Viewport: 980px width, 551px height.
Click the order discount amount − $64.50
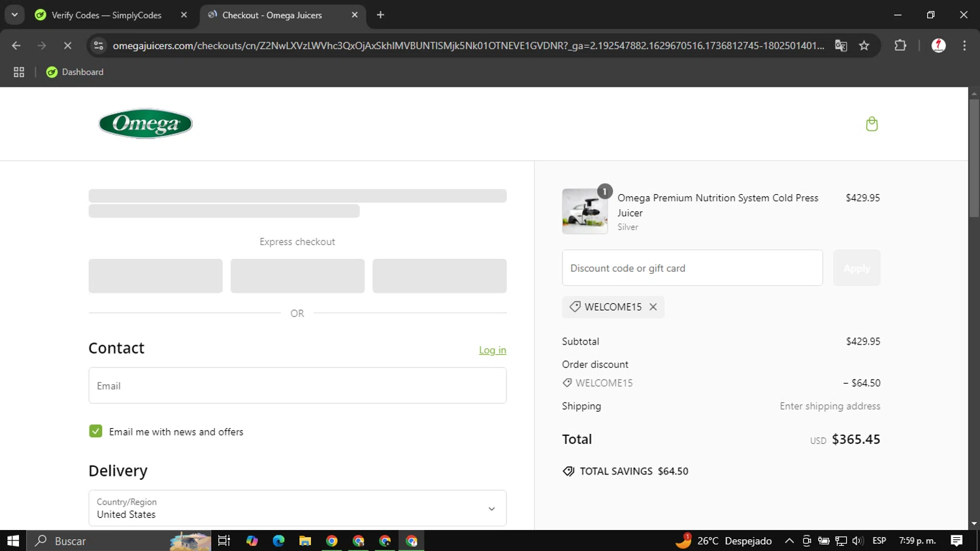click(x=862, y=383)
